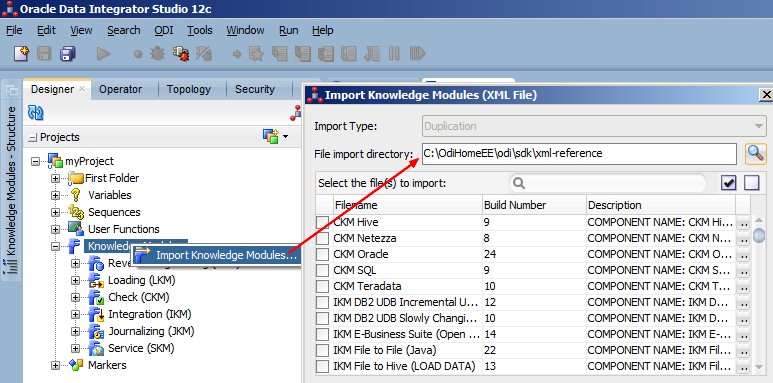Viewport: 773px width, 383px height.
Task: Expand the Loading (LKM) tree node
Action: 75,280
